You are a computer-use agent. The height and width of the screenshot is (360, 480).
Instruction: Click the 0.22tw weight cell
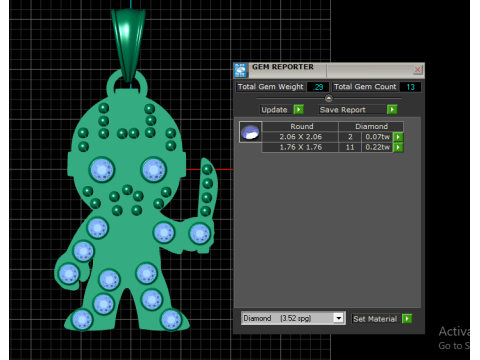[x=377, y=147]
